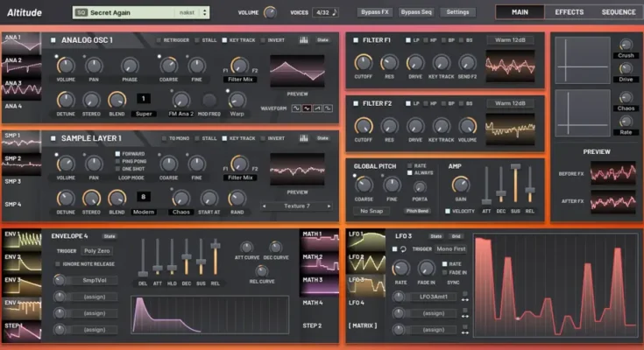Switch to the MAIN tab
The width and height of the screenshot is (644, 350).
point(520,12)
